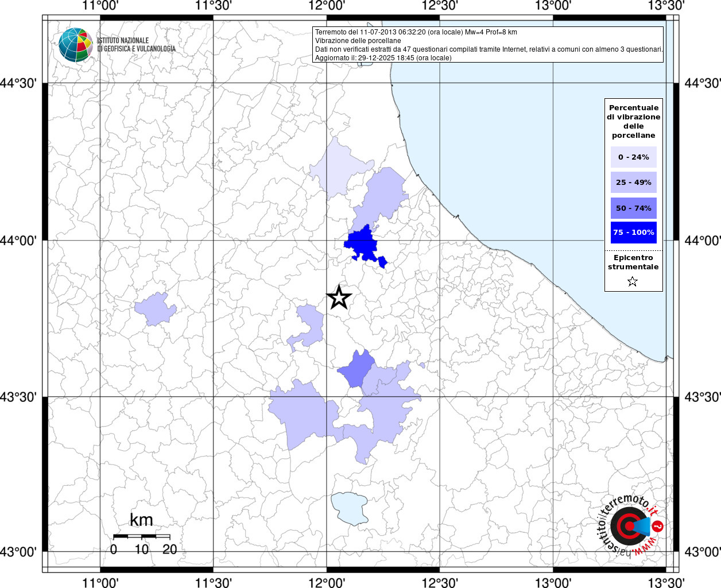Click the top axis label 12°00'
This screenshot has height=588, width=721.
click(327, 6)
